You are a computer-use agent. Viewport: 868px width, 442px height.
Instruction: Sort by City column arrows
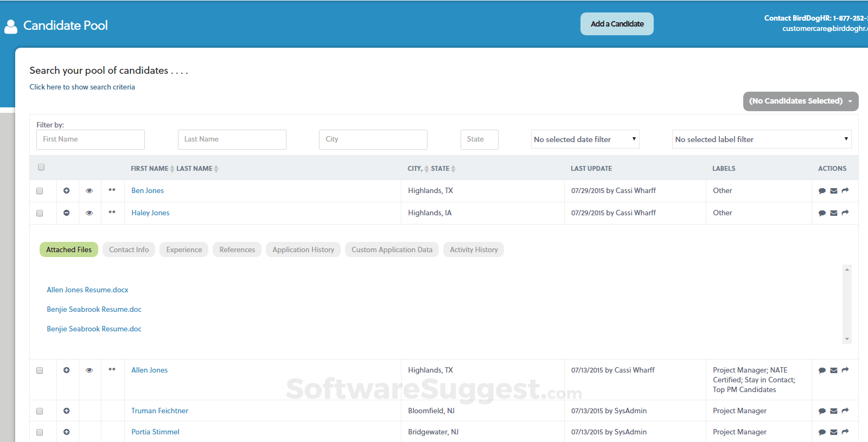(x=426, y=169)
